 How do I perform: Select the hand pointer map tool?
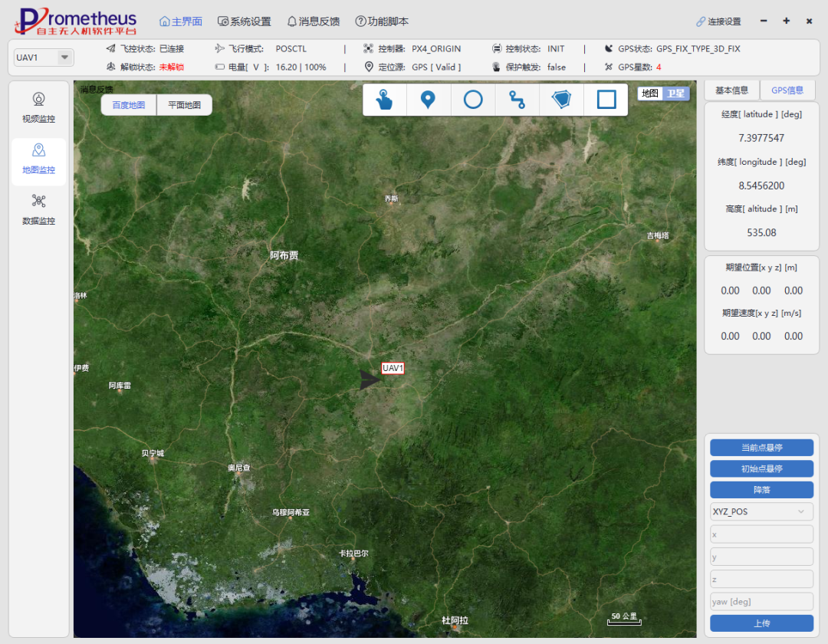click(384, 100)
